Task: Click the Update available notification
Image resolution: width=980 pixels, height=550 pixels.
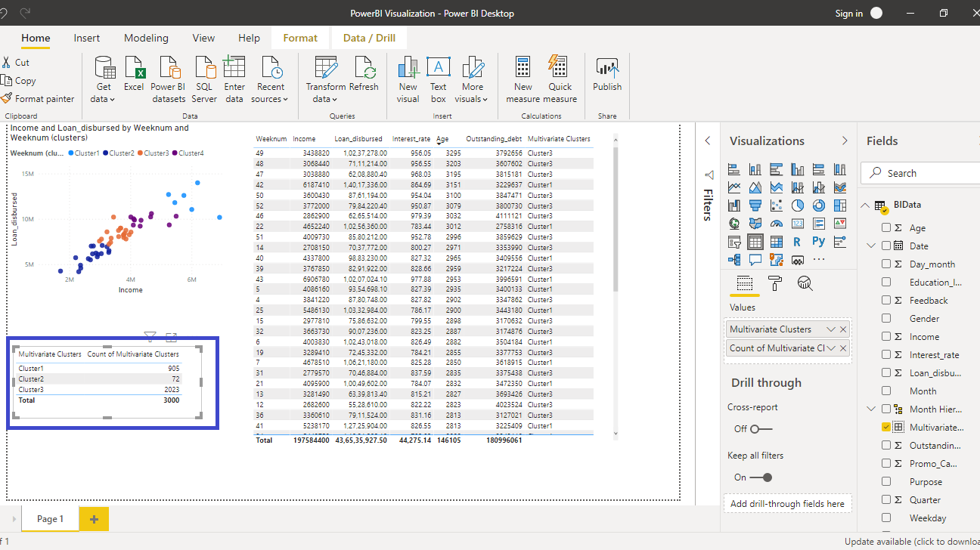Action: [x=911, y=541]
